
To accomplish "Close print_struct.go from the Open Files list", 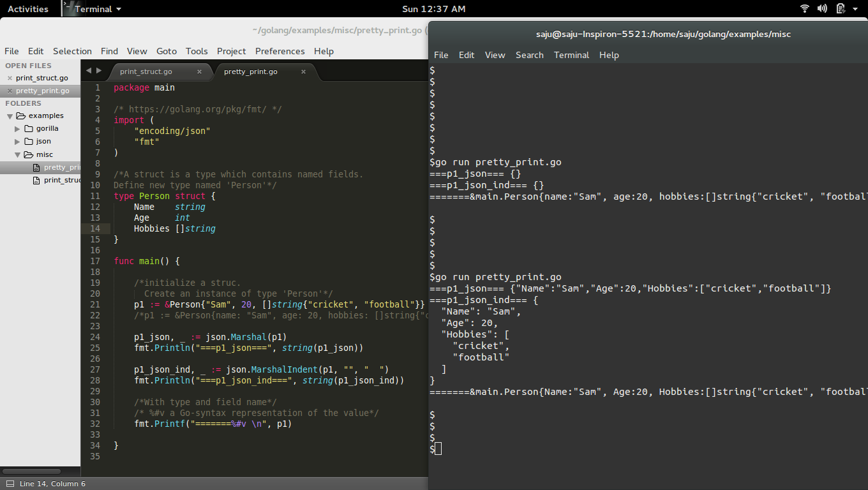I will (9, 78).
